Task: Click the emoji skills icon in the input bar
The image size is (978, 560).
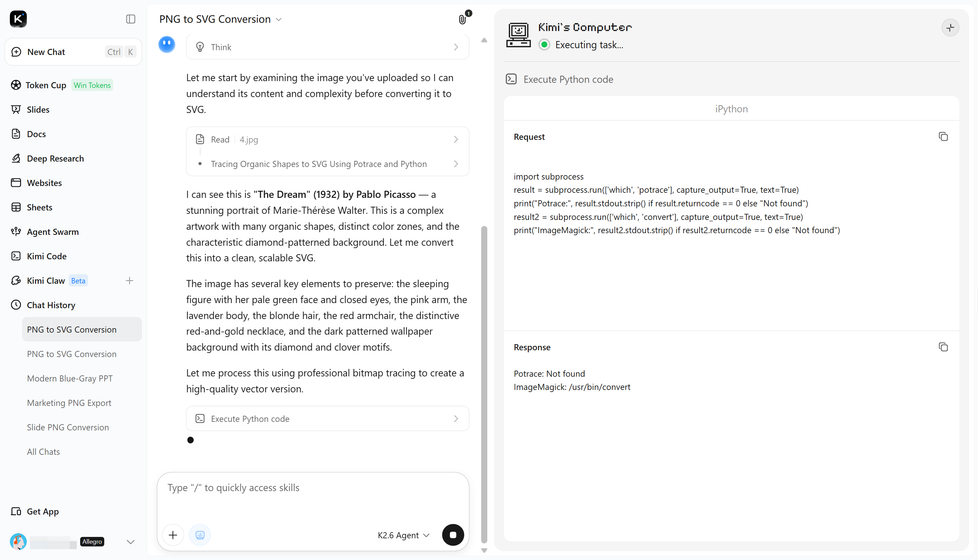Action: coord(200,535)
